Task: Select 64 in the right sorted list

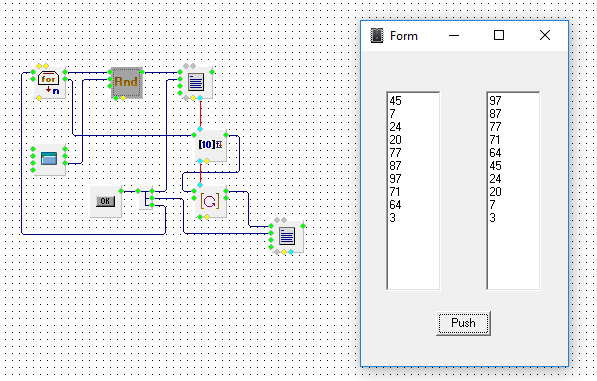Action: pyautogui.click(x=495, y=153)
